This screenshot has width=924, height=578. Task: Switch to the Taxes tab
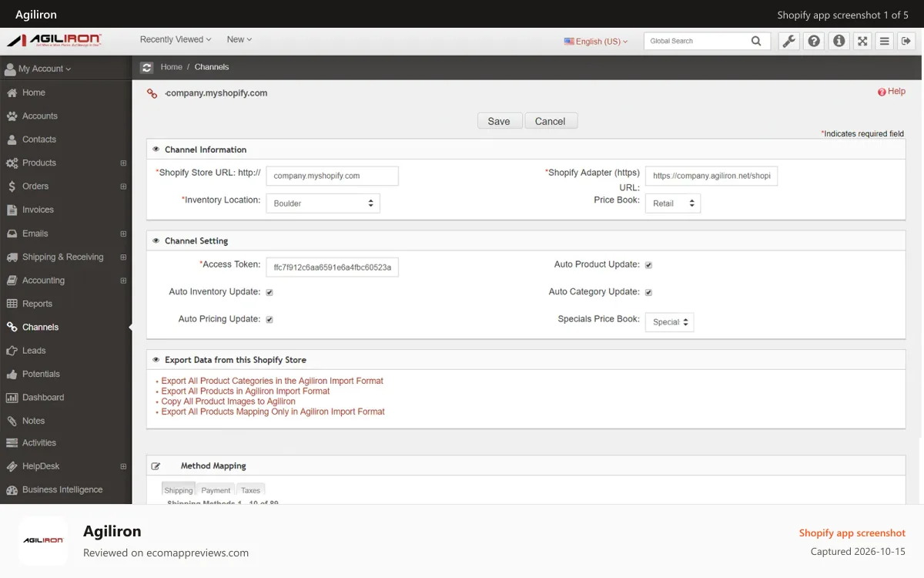250,490
